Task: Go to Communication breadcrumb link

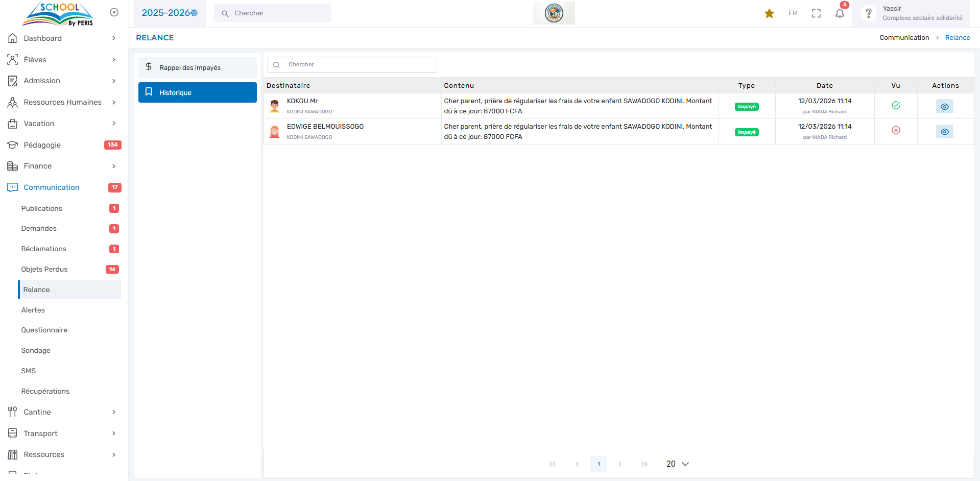Action: click(904, 38)
